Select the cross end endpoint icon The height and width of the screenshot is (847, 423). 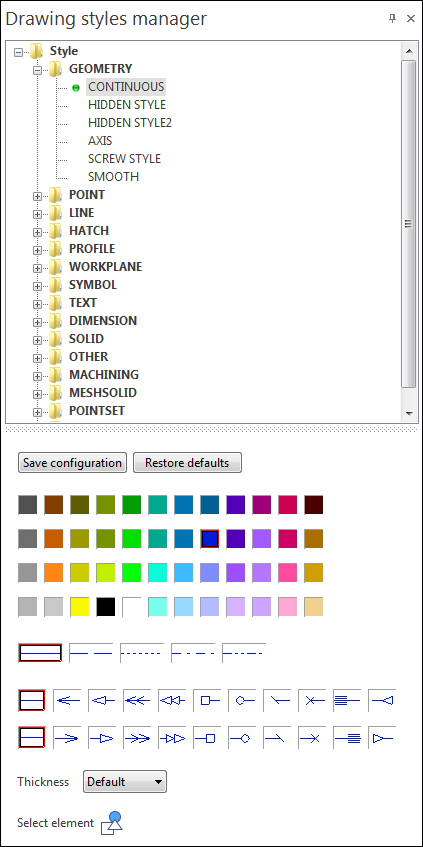tap(313, 737)
